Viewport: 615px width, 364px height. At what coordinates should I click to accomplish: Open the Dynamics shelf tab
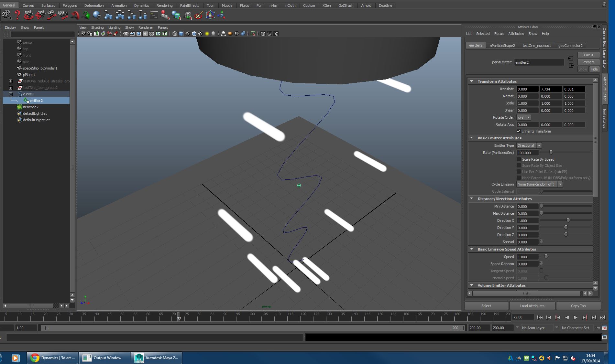[x=141, y=5]
